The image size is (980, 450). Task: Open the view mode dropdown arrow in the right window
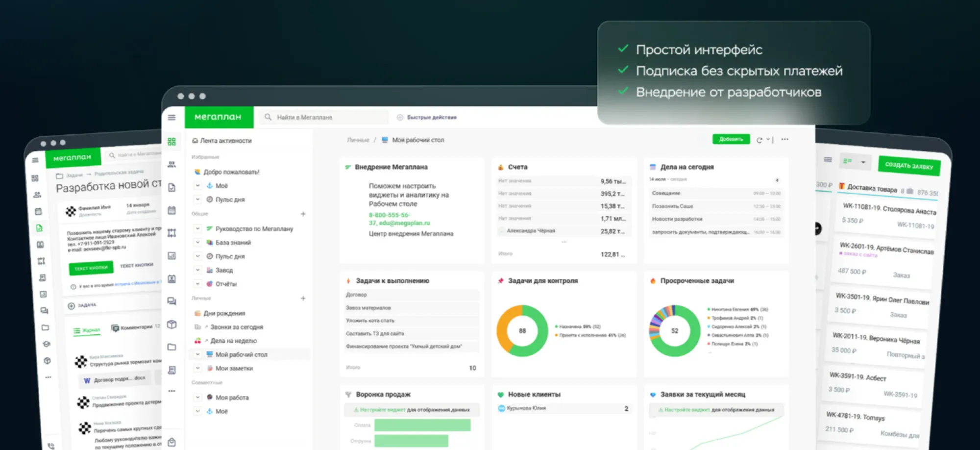coord(863,162)
